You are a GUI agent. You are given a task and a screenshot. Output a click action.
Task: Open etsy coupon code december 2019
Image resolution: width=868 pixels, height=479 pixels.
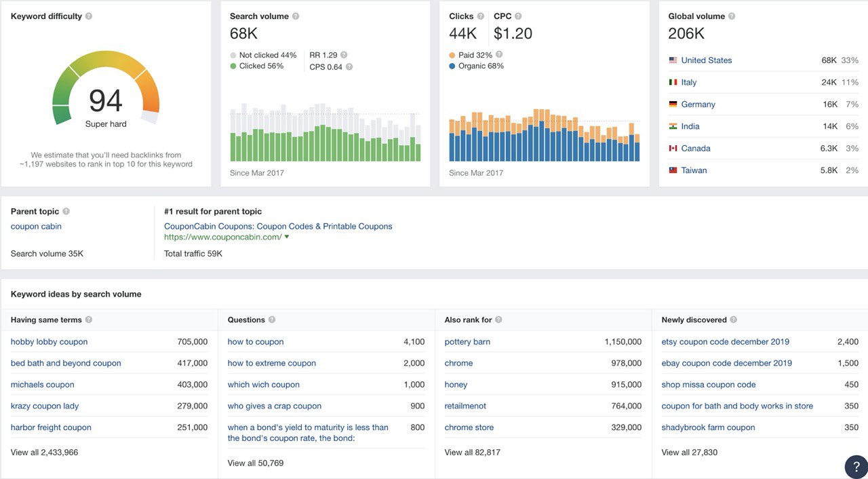[725, 342]
